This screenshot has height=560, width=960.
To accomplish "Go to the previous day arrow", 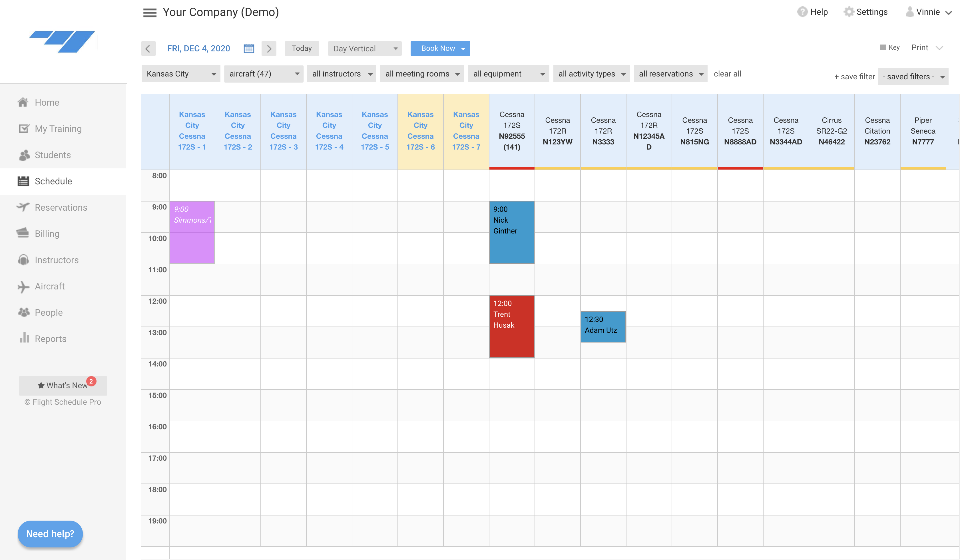I will (148, 48).
